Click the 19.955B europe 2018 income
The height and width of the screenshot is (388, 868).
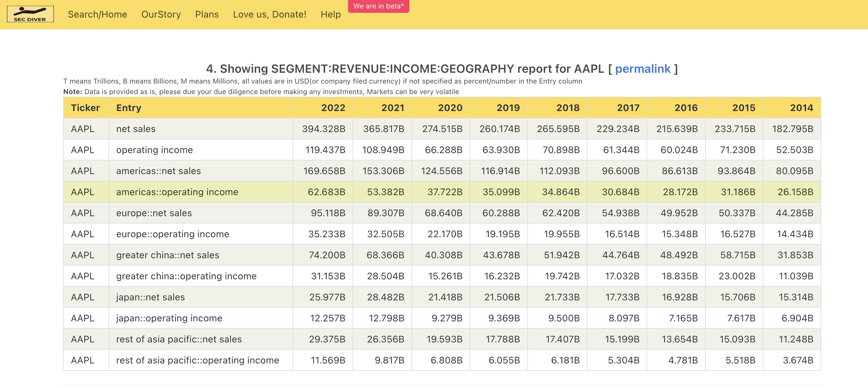pos(562,234)
